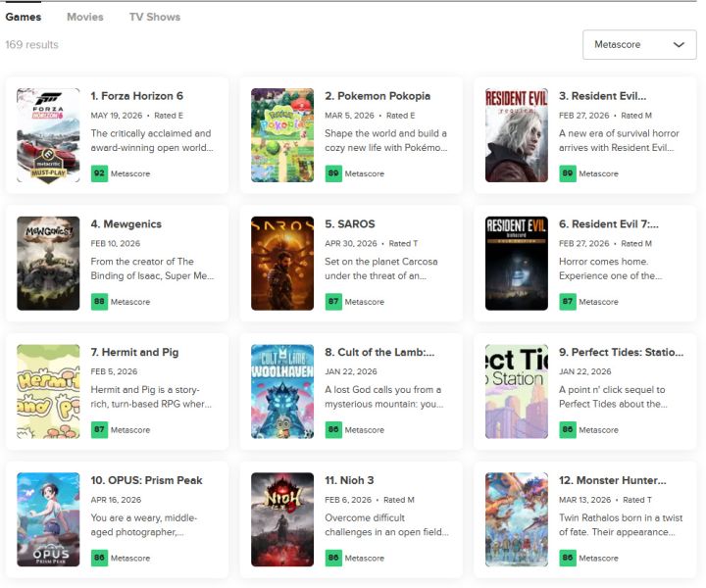Screen dimensions: 706x588
Task: Click the 12. Monster Hunter title
Action: [x=612, y=480]
